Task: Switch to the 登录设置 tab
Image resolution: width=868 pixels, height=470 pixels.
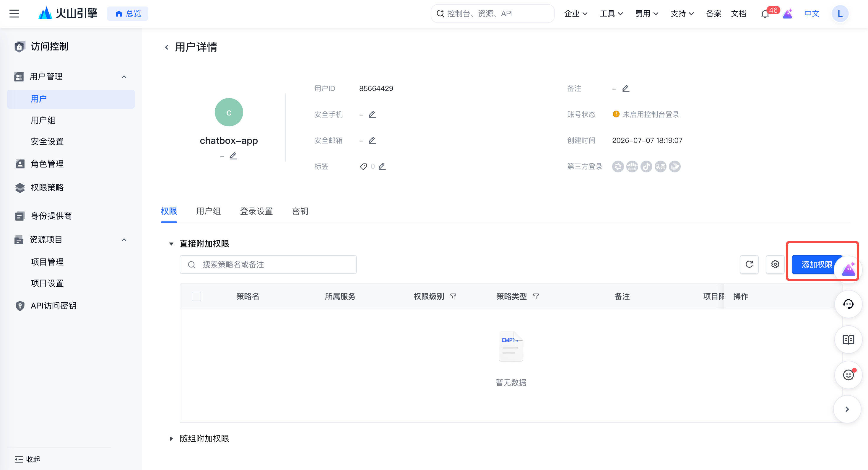Action: coord(256,211)
